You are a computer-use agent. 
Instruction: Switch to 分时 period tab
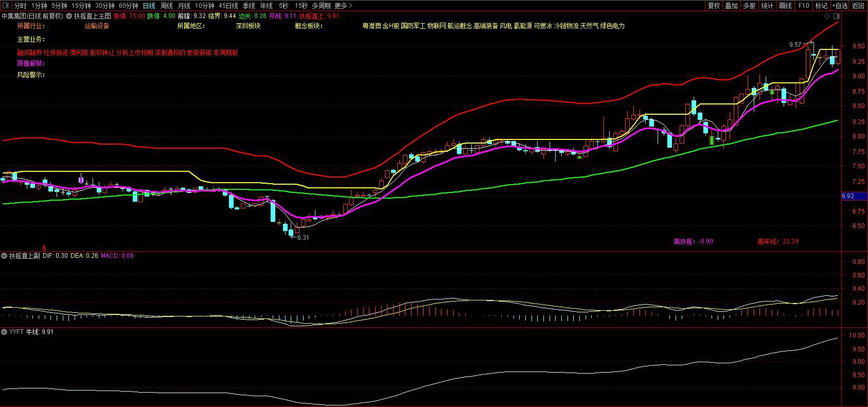click(20, 6)
